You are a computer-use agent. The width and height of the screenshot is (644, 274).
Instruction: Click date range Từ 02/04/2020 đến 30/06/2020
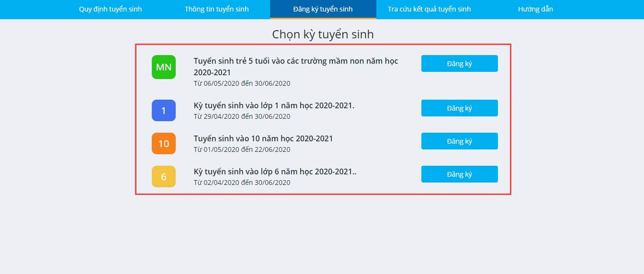tap(242, 183)
